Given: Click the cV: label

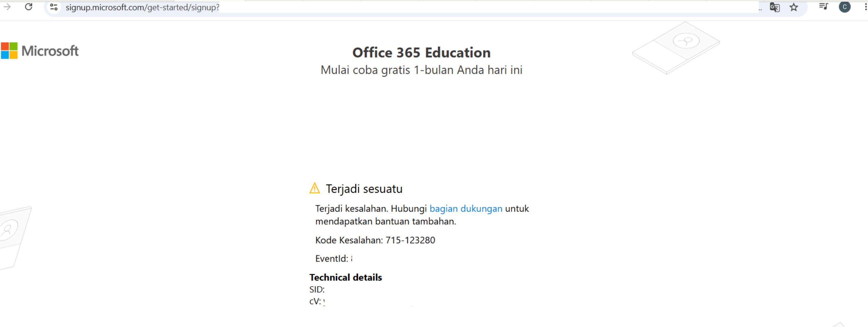Looking at the screenshot, I should 315,301.
